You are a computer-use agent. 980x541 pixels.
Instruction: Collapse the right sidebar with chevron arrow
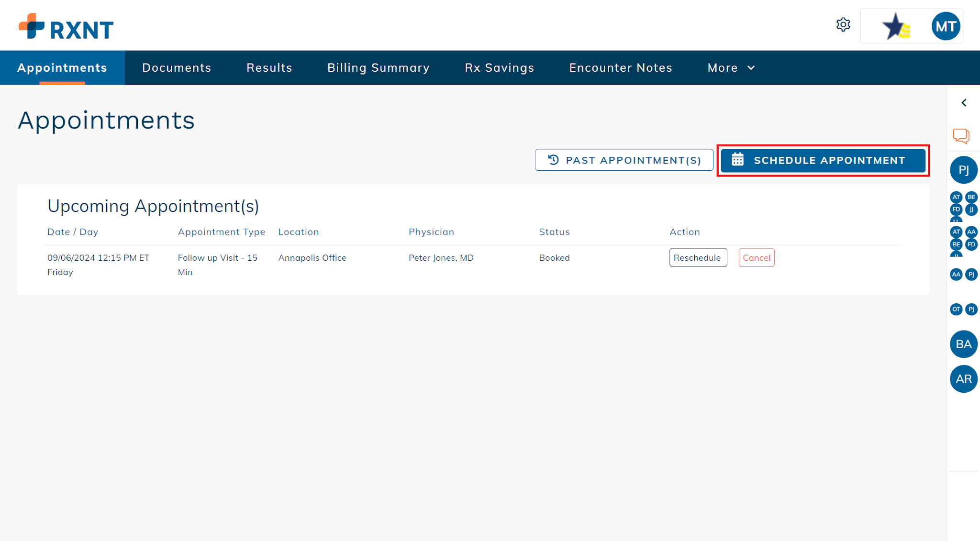tap(964, 103)
